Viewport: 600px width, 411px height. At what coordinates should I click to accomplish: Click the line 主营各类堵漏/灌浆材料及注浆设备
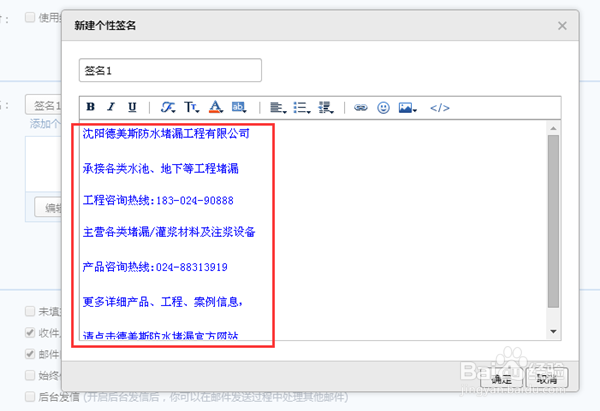[169, 232]
